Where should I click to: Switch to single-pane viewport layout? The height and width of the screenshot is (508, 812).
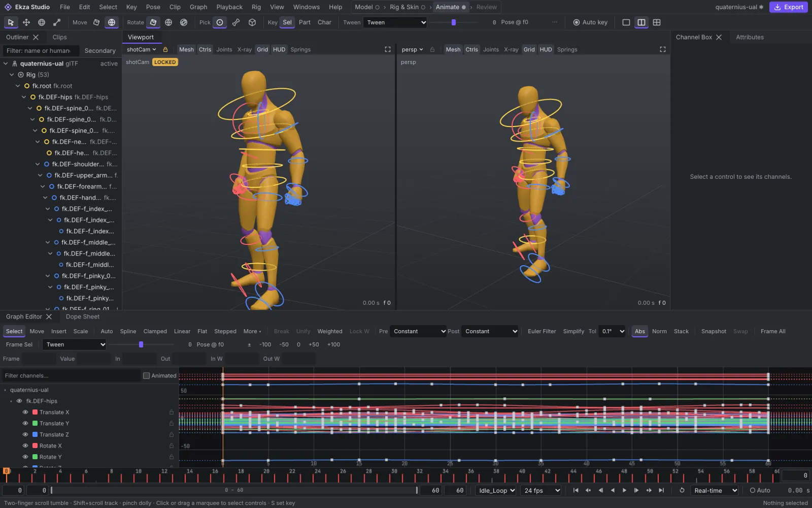tap(626, 22)
